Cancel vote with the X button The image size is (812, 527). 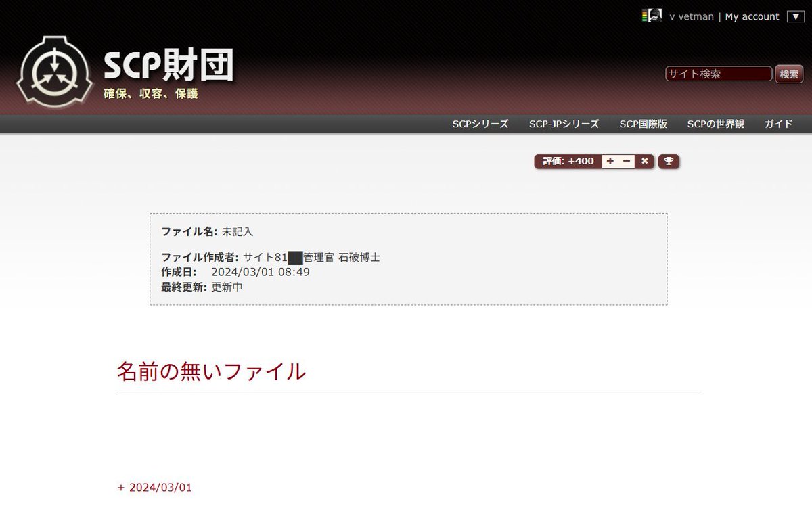coord(645,161)
